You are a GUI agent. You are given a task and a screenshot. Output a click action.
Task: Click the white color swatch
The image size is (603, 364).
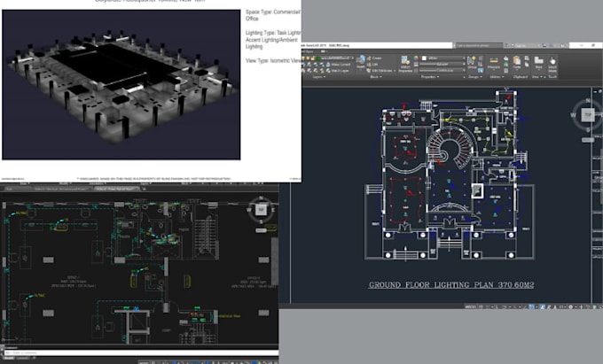[x=424, y=58]
